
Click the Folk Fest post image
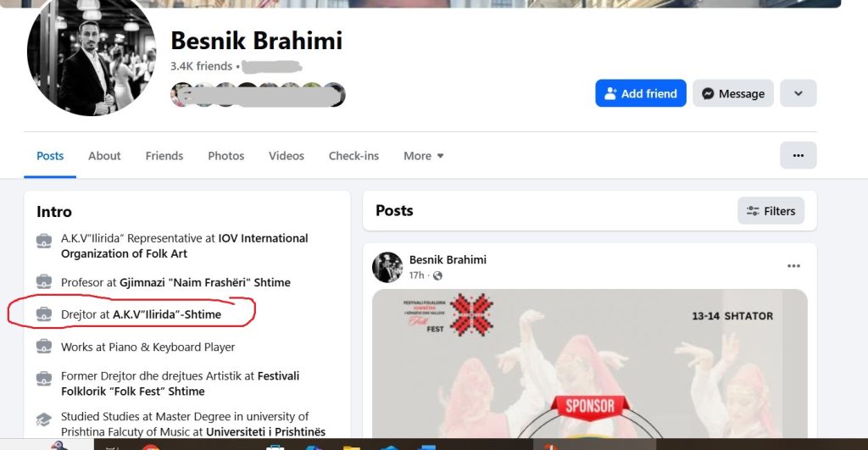pos(590,364)
